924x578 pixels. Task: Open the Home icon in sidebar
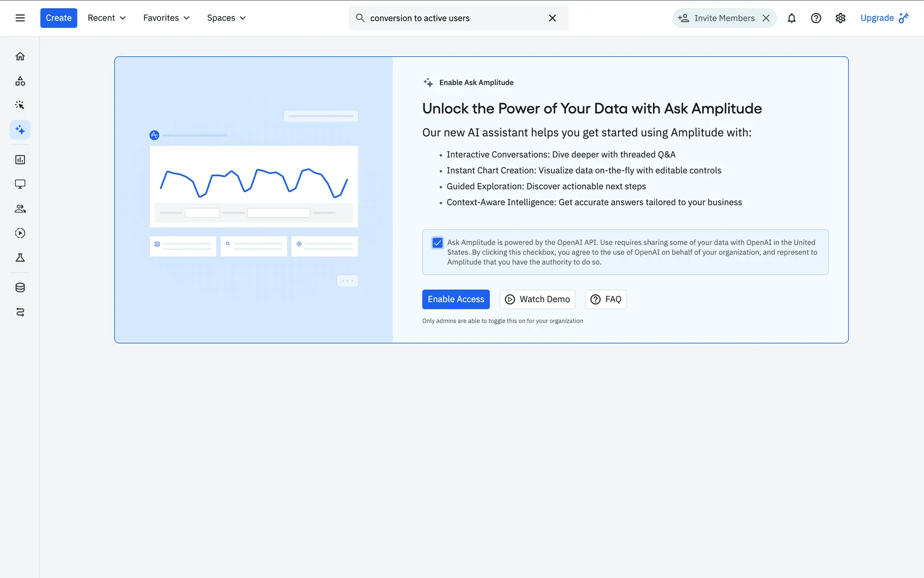[x=20, y=56]
